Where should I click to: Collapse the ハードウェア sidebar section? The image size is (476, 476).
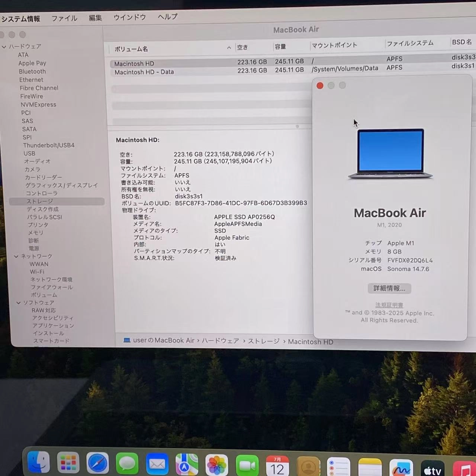[x=4, y=46]
